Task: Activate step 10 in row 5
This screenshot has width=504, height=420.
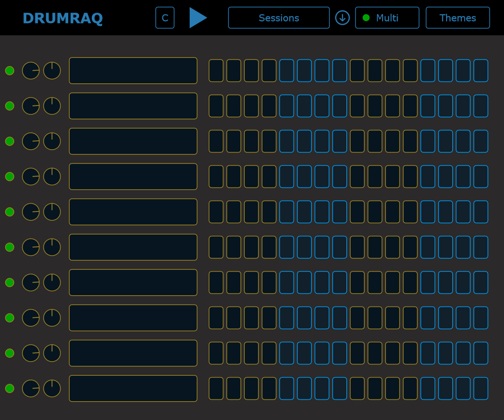Action: point(375,212)
